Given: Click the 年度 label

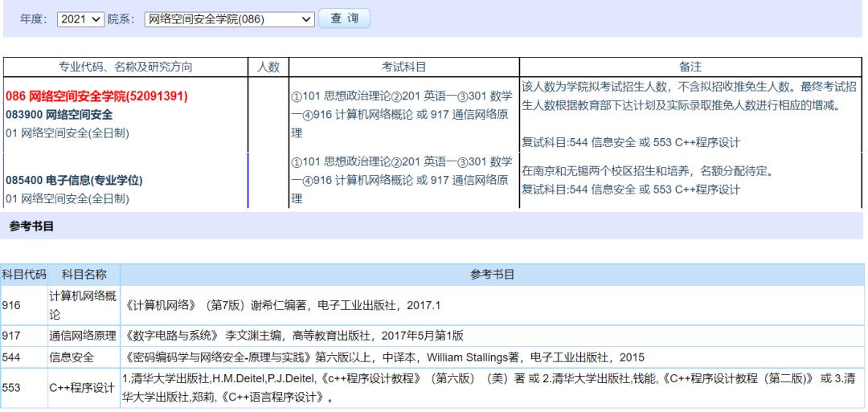Looking at the screenshot, I should [35, 18].
